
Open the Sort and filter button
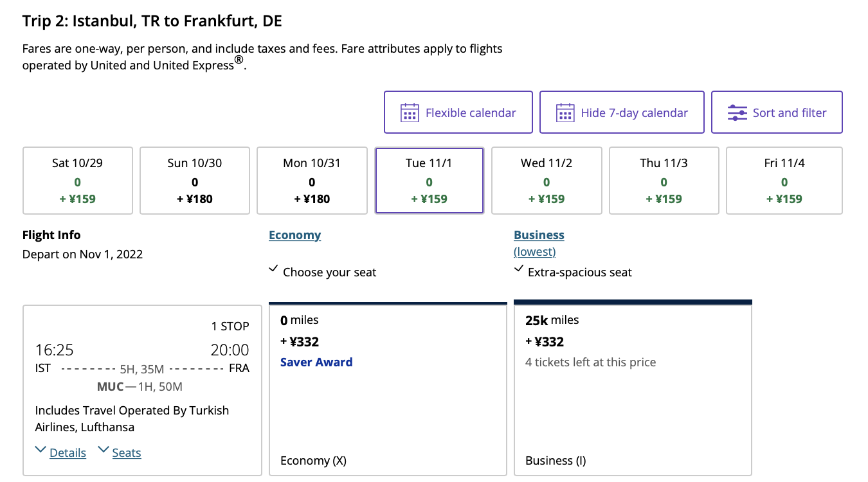click(777, 112)
